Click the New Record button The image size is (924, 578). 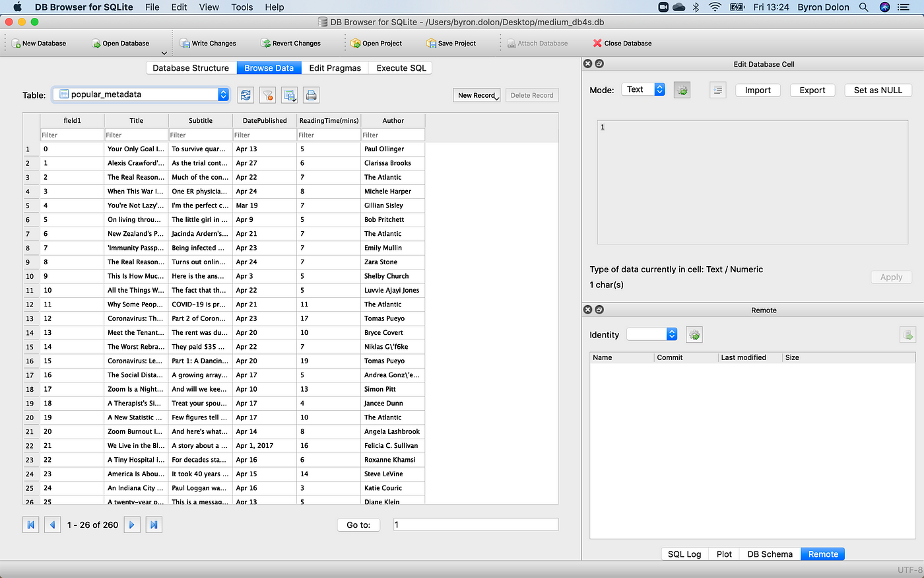[x=477, y=95]
